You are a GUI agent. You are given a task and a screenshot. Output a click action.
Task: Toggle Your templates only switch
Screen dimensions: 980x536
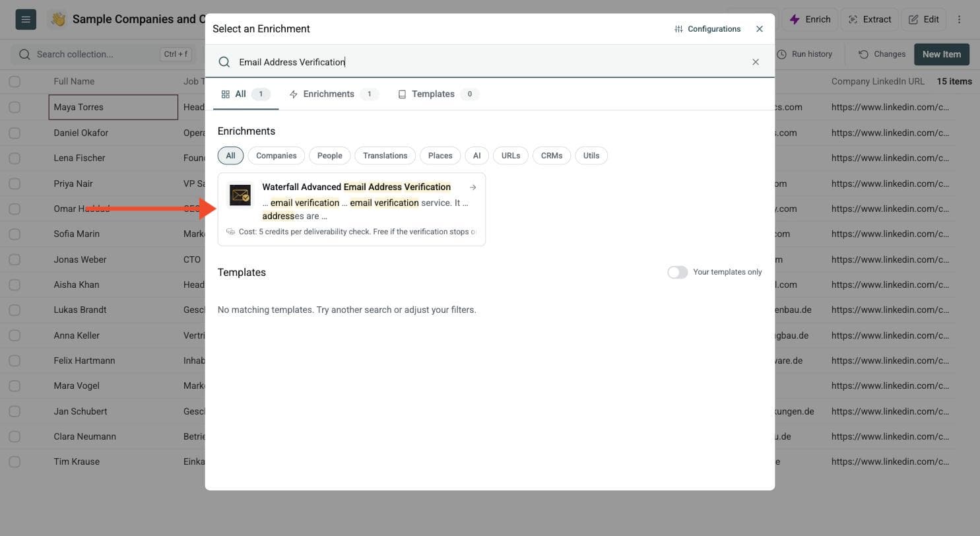(678, 273)
